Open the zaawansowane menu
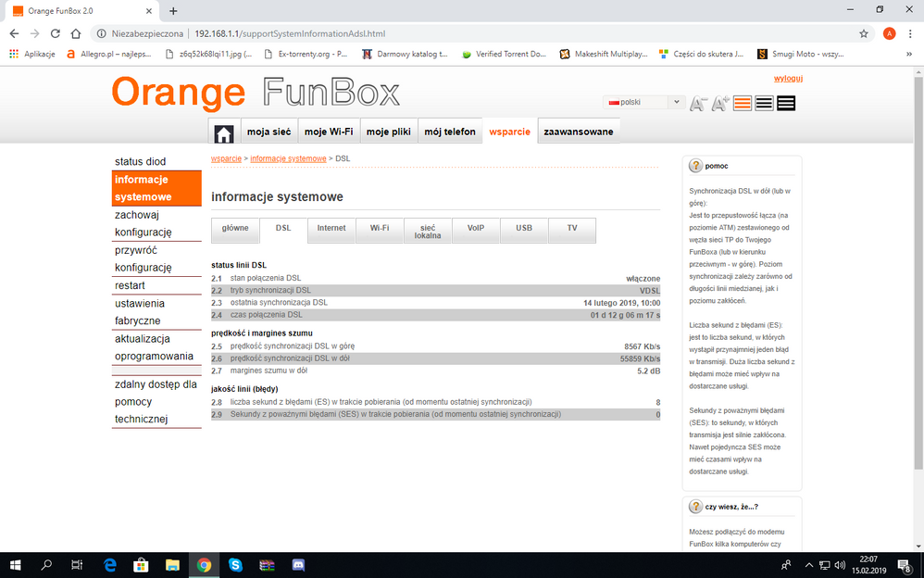Image resolution: width=924 pixels, height=578 pixels. coord(578,132)
